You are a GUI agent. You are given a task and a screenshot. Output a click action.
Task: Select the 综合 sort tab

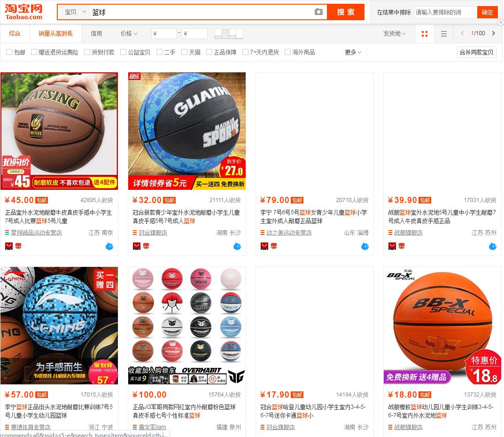(15, 33)
